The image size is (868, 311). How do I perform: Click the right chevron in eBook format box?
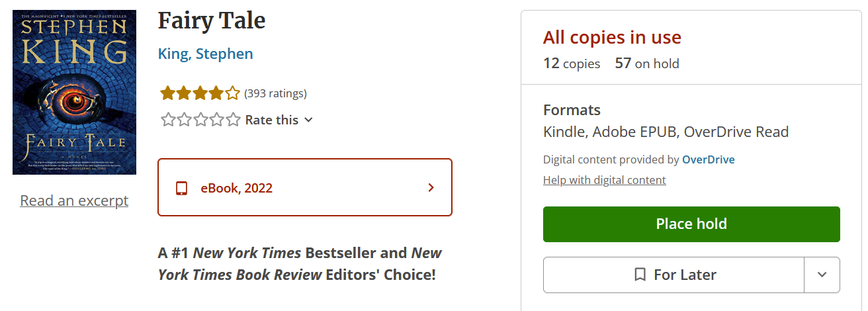[x=431, y=188]
